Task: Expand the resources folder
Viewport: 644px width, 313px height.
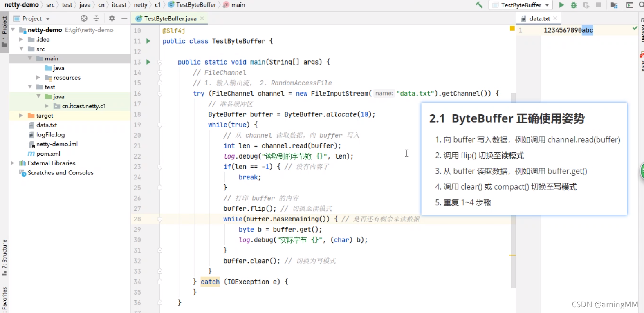Action: (38, 77)
